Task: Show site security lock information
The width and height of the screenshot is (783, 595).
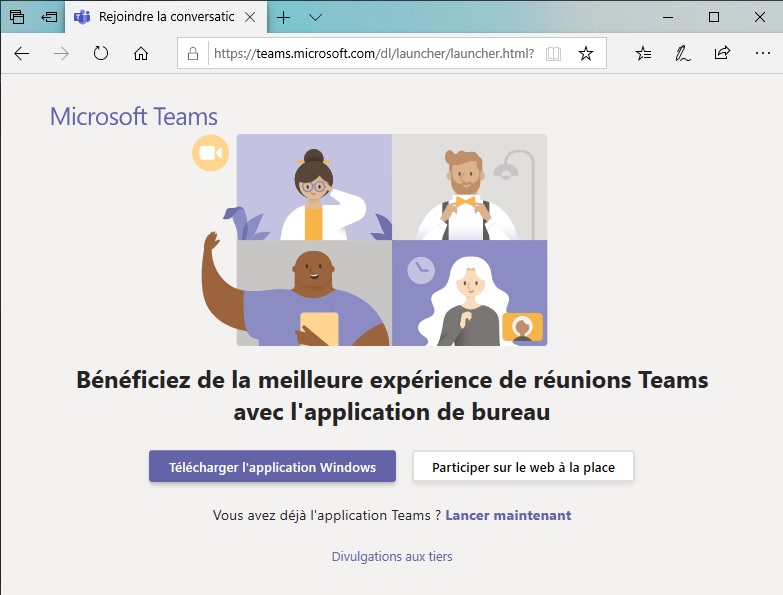Action: pos(193,53)
